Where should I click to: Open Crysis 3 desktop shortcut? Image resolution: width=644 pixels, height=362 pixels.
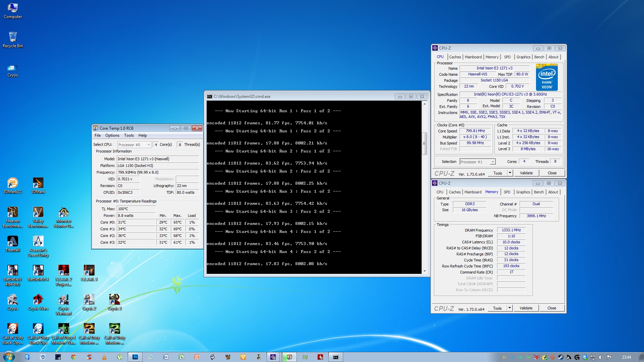pyautogui.click(x=115, y=302)
